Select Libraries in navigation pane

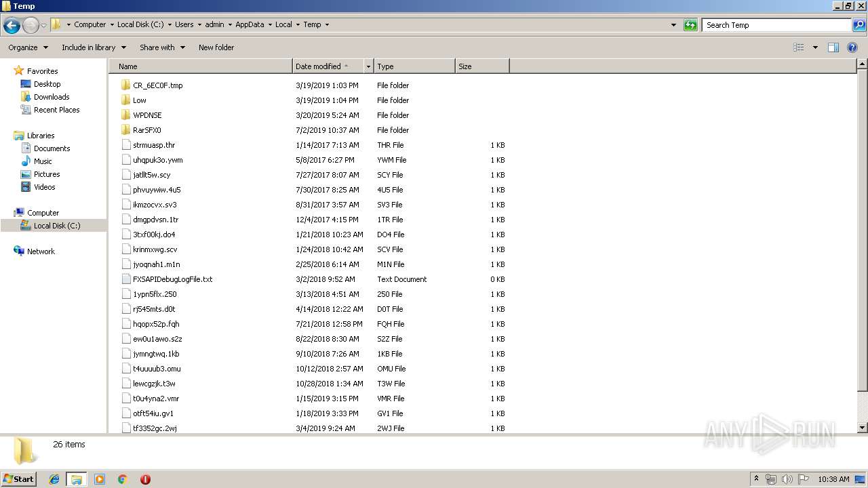click(x=41, y=136)
